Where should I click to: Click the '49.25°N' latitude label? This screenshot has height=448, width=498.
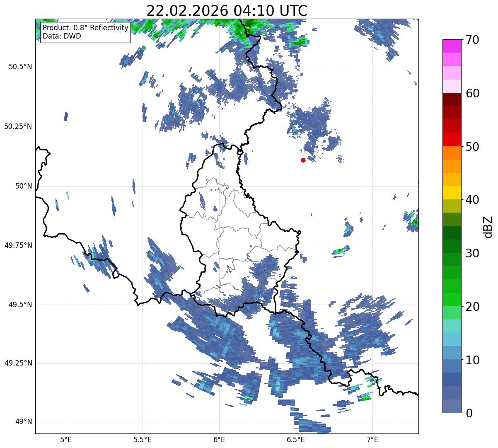tap(18, 363)
